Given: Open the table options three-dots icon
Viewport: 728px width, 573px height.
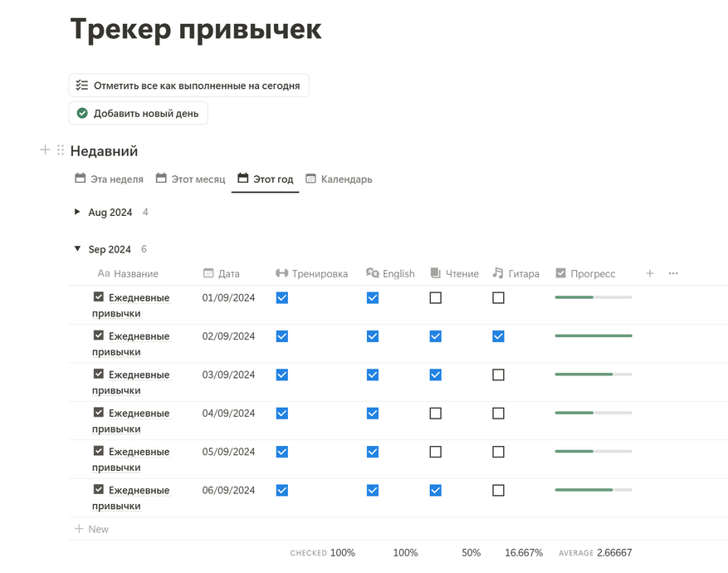Looking at the screenshot, I should click(673, 273).
